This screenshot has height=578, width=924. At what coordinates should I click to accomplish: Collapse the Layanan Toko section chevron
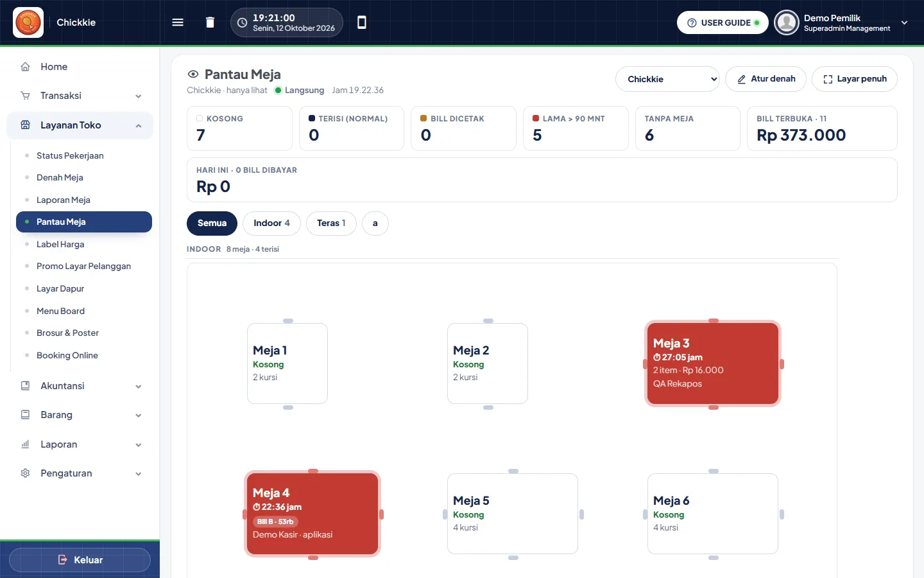tap(139, 126)
